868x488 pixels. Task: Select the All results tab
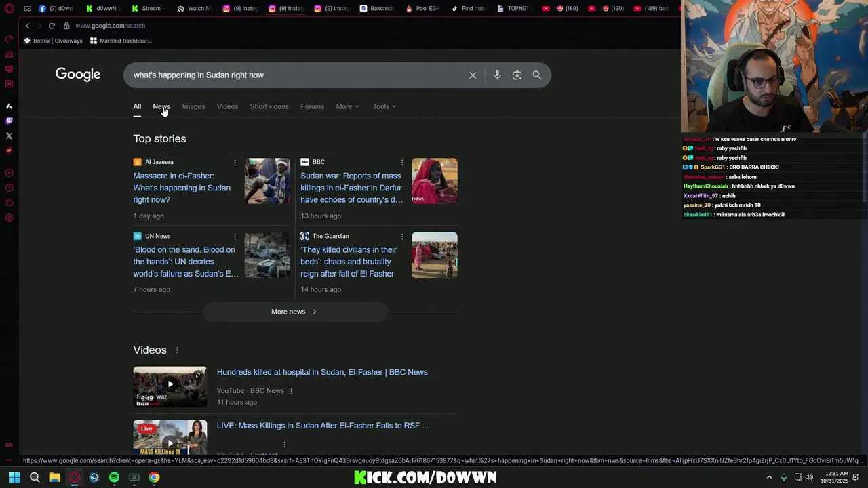137,106
